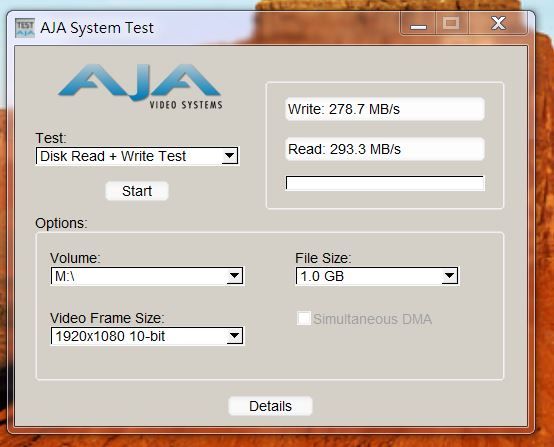Screen dimensions: 554x447
Task: Minimize the AJA System Test window
Action: [418, 24]
